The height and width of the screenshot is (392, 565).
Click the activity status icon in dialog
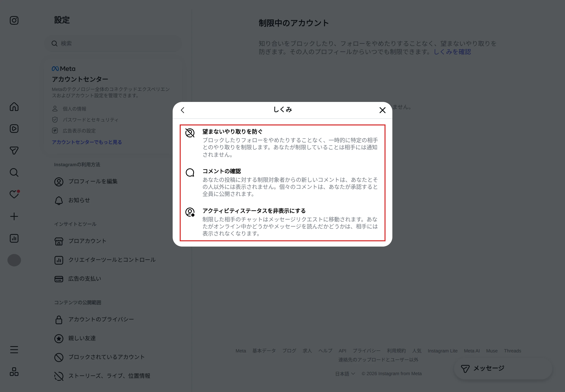click(x=190, y=212)
